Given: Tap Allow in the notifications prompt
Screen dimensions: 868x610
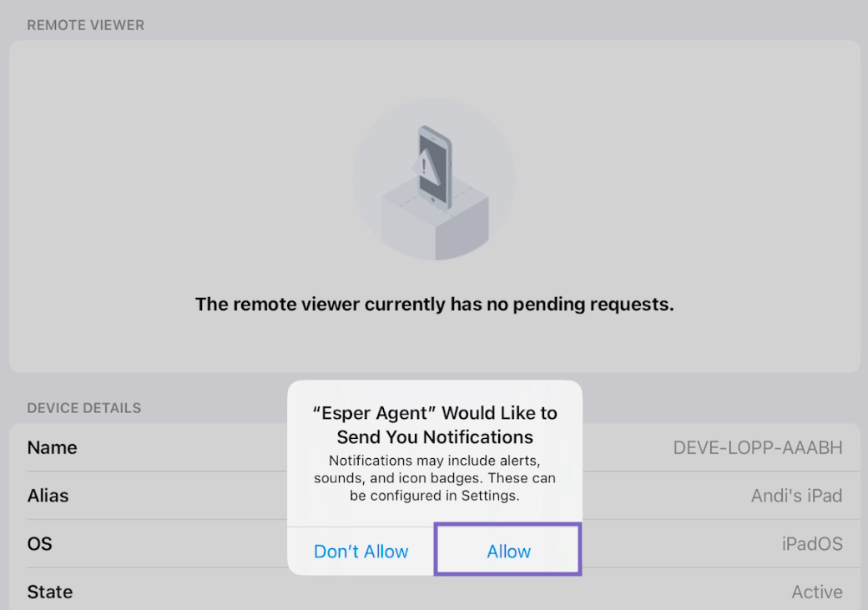Looking at the screenshot, I should point(508,551).
